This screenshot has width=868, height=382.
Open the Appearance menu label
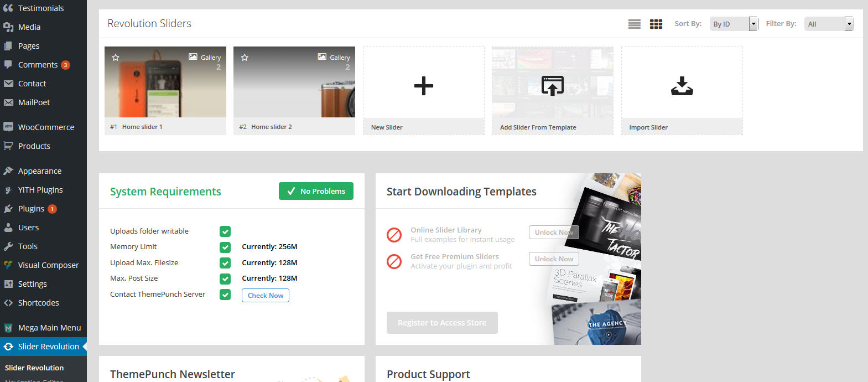click(x=40, y=171)
